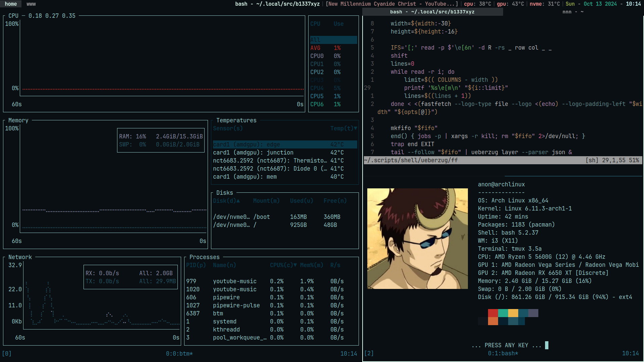The width and height of the screenshot is (644, 362).
Task: Click the yellow color block
Action: (x=513, y=313)
